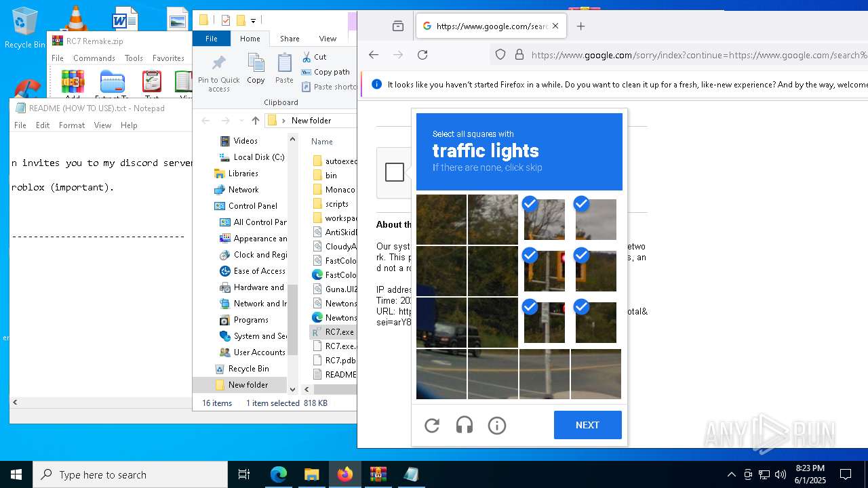Image resolution: width=868 pixels, height=488 pixels.
Task: Select Control Panel in navigation tree
Action: point(252,206)
